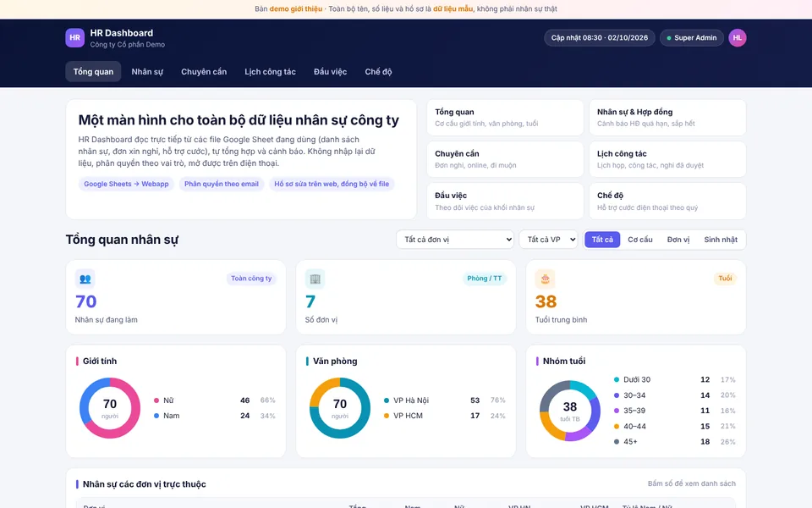Click the people icon on employee card
Viewport: 812px width, 508px height.
tap(85, 279)
